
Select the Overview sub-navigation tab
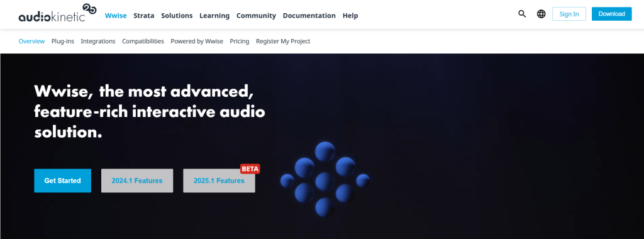coord(31,41)
